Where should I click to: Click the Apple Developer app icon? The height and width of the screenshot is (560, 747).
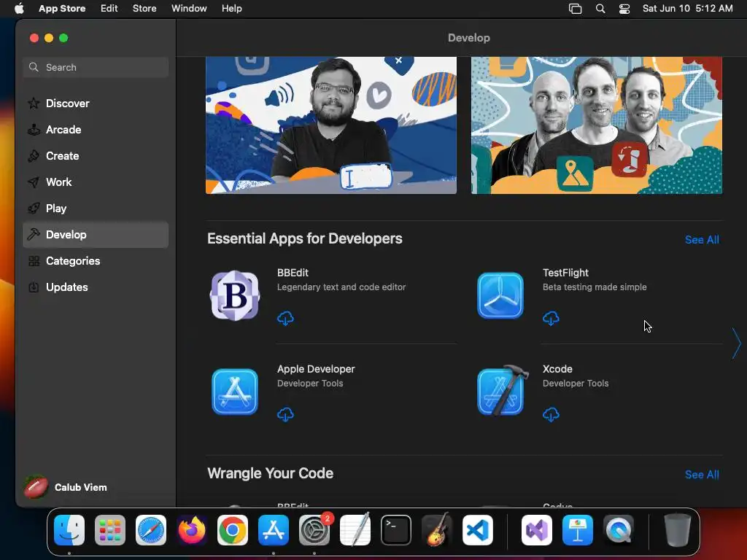coord(235,392)
